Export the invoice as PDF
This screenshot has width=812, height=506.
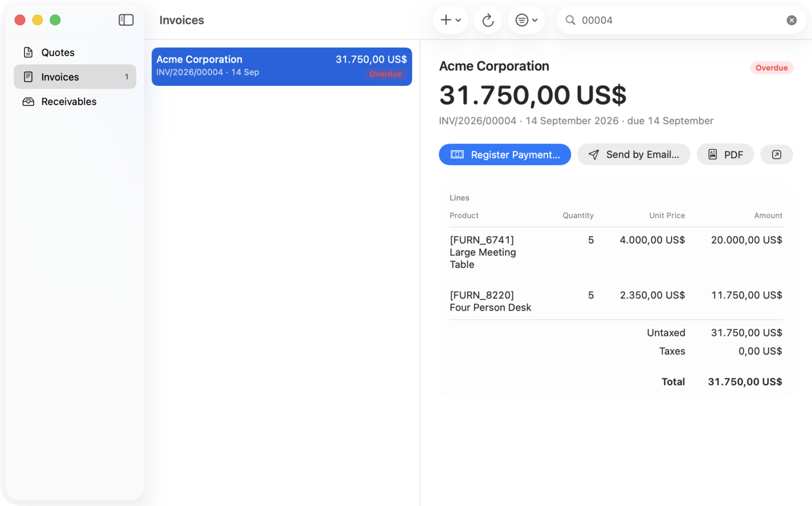coord(725,154)
